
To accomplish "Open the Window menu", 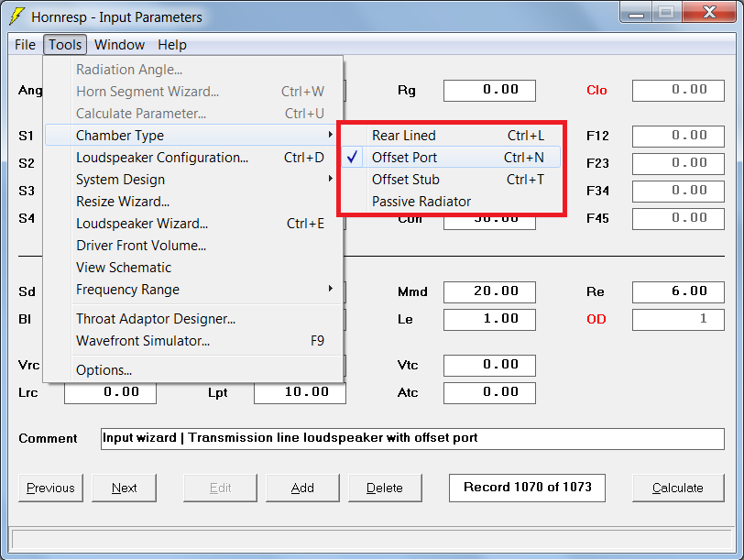I will coord(119,45).
